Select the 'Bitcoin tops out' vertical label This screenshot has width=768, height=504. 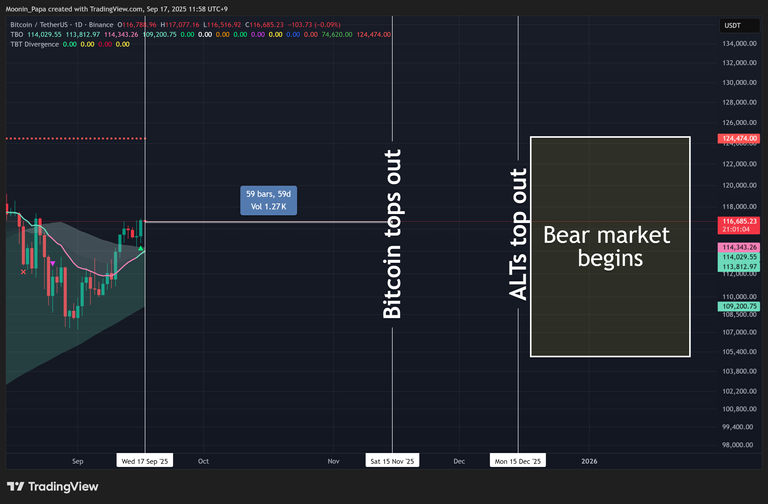coord(392,234)
